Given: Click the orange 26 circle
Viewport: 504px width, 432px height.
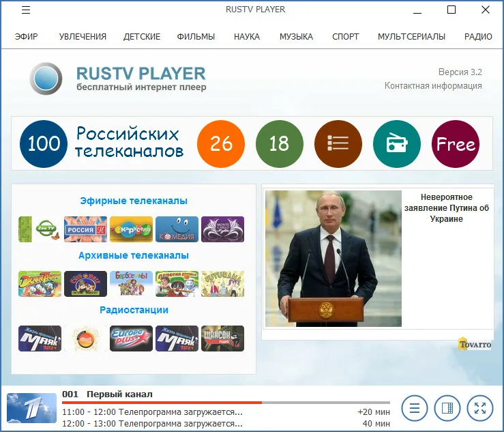Looking at the screenshot, I should pos(221,144).
